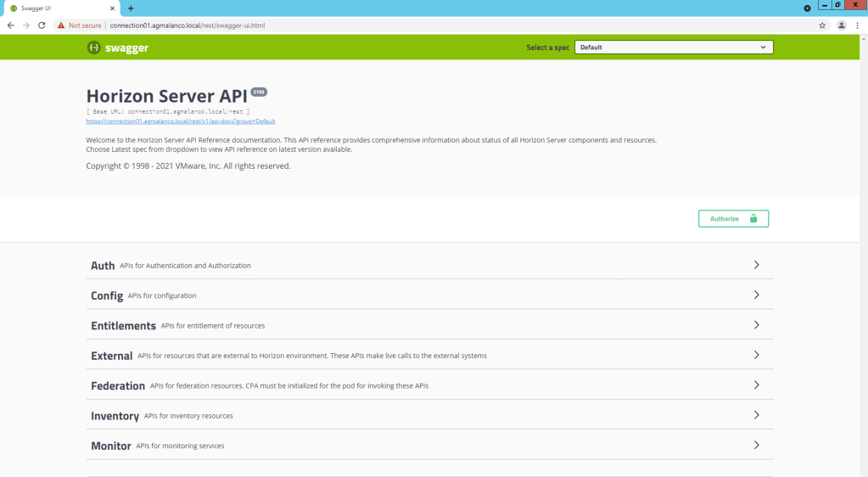
Task: Open the Select a spec dropdown
Action: tap(674, 48)
